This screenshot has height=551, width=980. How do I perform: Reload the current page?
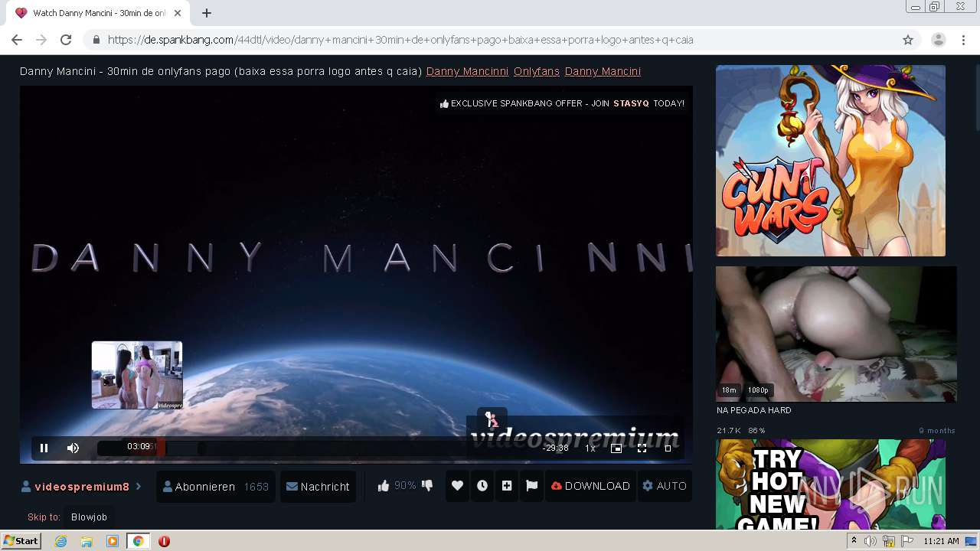click(66, 40)
